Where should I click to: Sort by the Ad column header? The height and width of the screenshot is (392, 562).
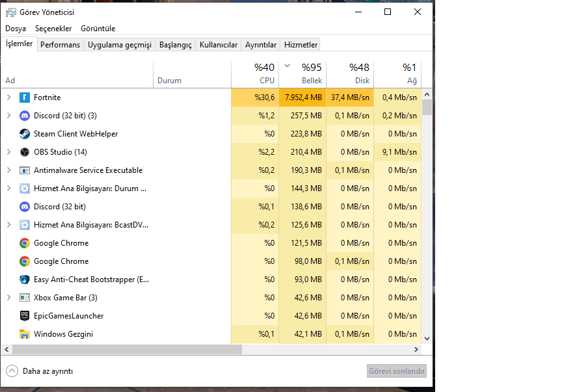[77, 75]
